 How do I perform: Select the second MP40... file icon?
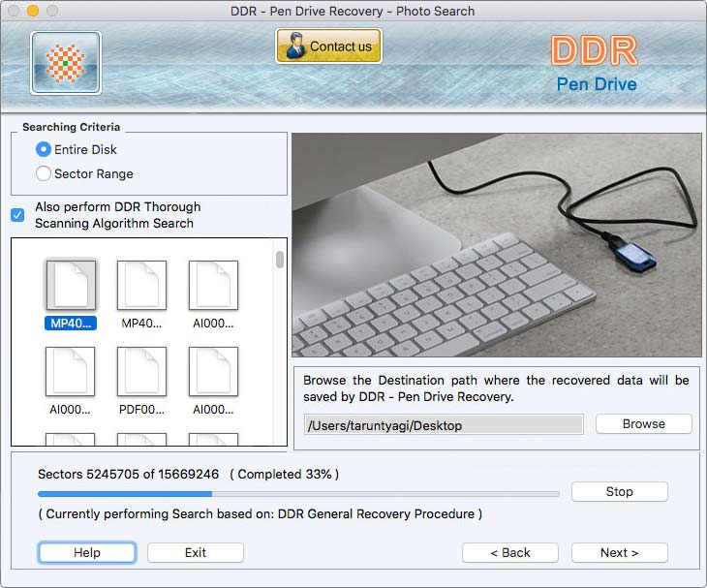click(141, 285)
